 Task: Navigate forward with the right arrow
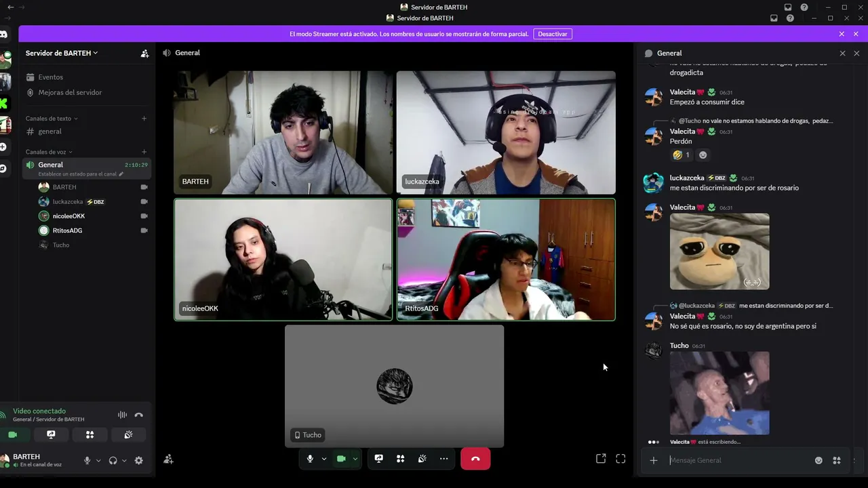[22, 7]
